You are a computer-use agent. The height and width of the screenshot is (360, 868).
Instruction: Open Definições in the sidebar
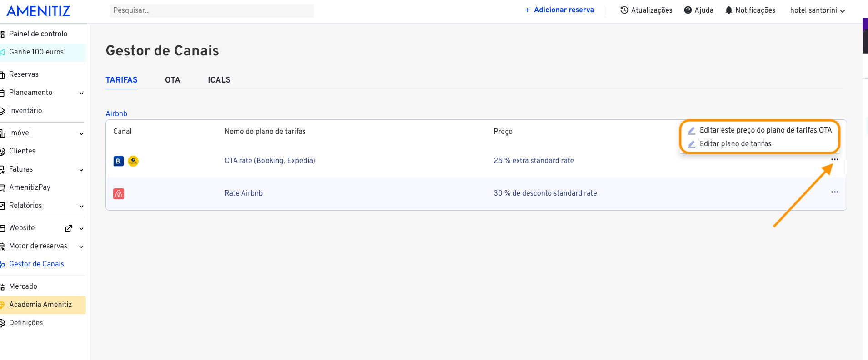(x=26, y=323)
